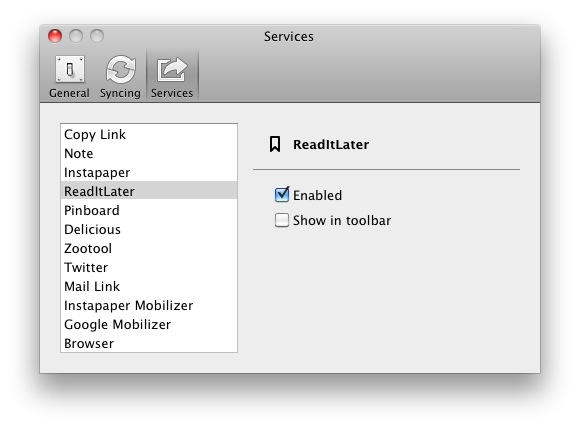Open the Syncing preferences arrows icon
The image size is (580, 428).
121,69
